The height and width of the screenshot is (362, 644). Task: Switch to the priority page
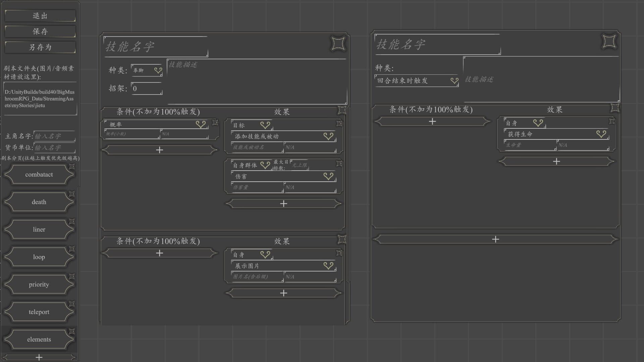[39, 285]
